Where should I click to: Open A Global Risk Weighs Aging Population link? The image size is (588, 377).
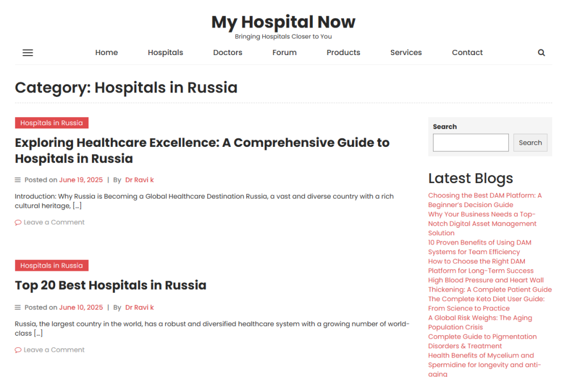(480, 322)
